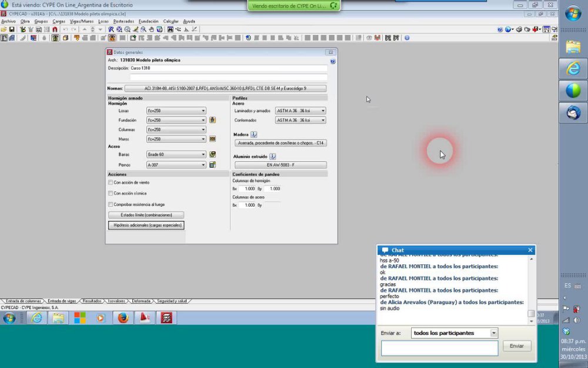588x368 pixels.
Task: Click the concrete columns βy coefficient field
Action: click(272, 189)
